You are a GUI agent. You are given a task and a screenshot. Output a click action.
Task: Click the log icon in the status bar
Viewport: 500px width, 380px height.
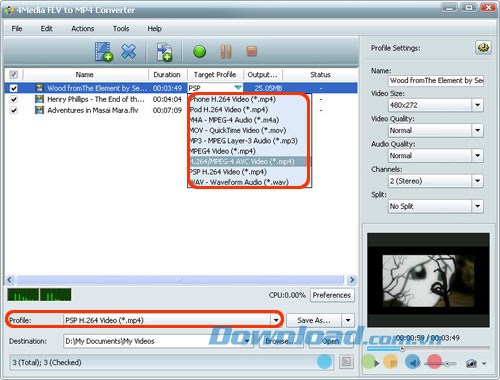pyautogui.click(x=346, y=362)
